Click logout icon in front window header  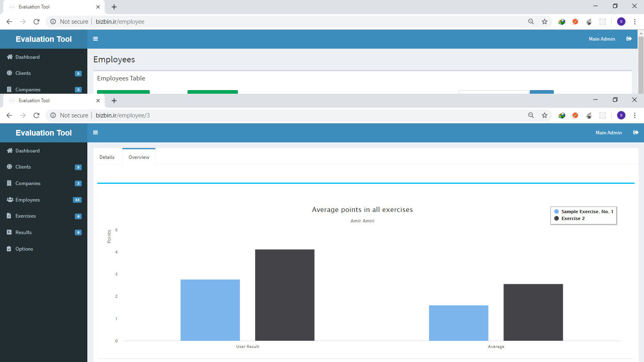(x=636, y=133)
